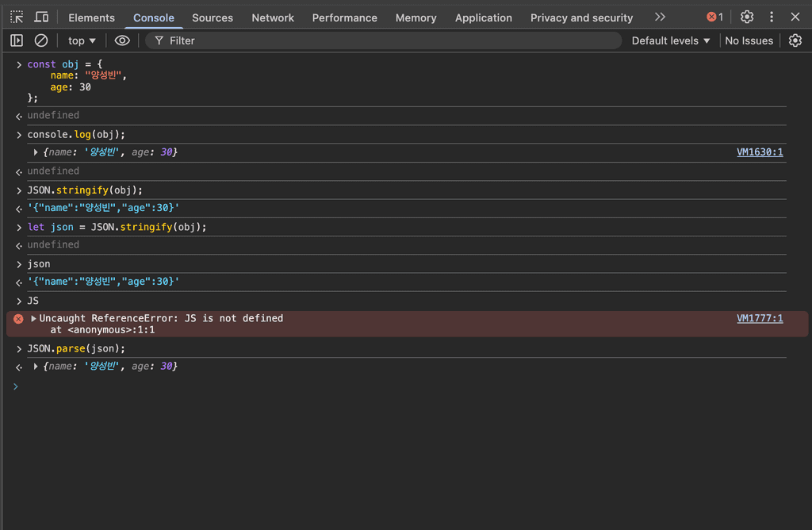Show the console sidebar panel
This screenshot has height=530, width=812.
[x=17, y=40]
